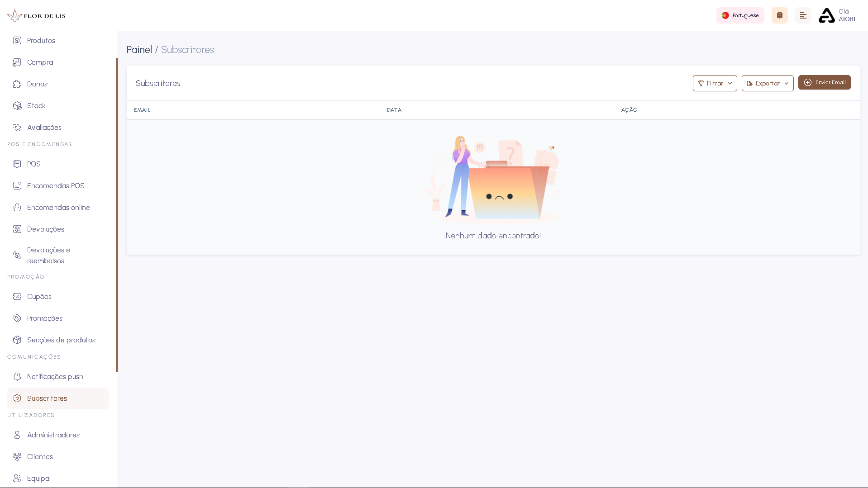Screen dimensions: 868x488
Task: Open the kiosk icon in top bar
Action: [779, 15]
